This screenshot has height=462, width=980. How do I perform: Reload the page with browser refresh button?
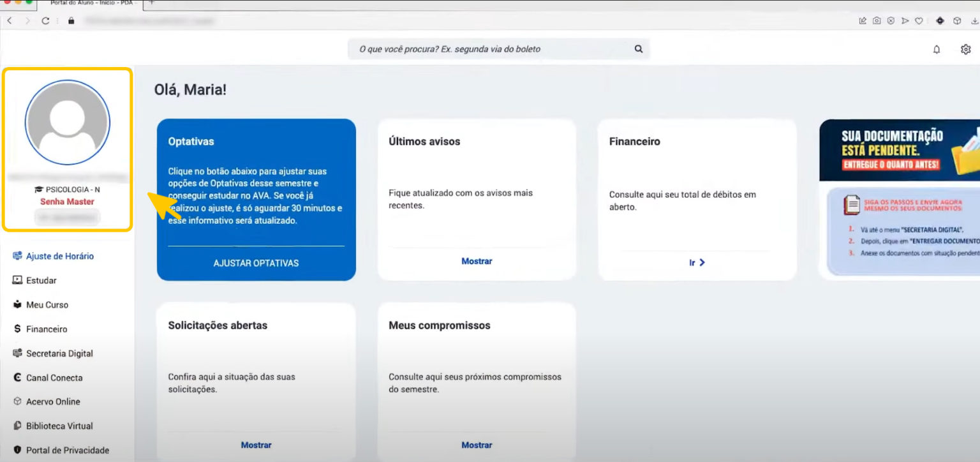coord(45,20)
